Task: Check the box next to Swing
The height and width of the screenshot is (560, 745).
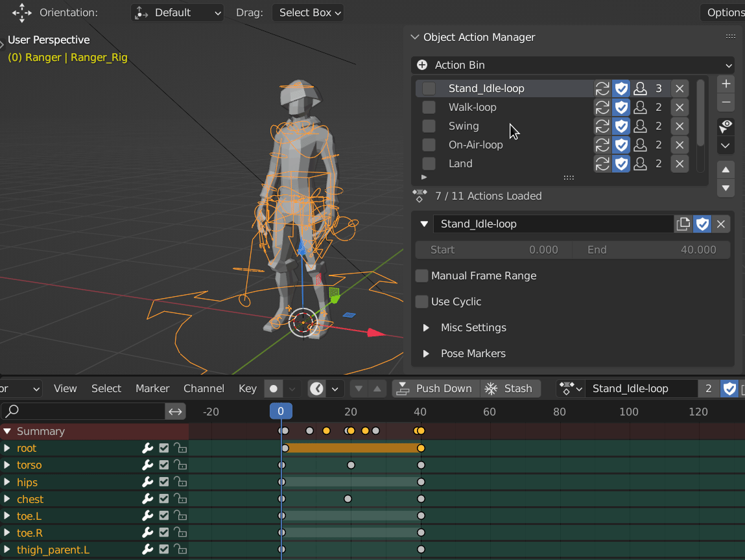Action: (x=429, y=126)
